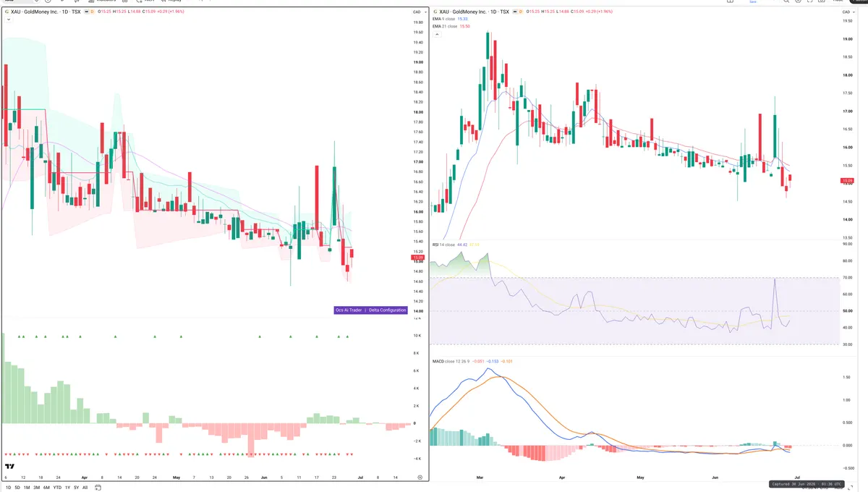Select the 1M time range

point(27,488)
